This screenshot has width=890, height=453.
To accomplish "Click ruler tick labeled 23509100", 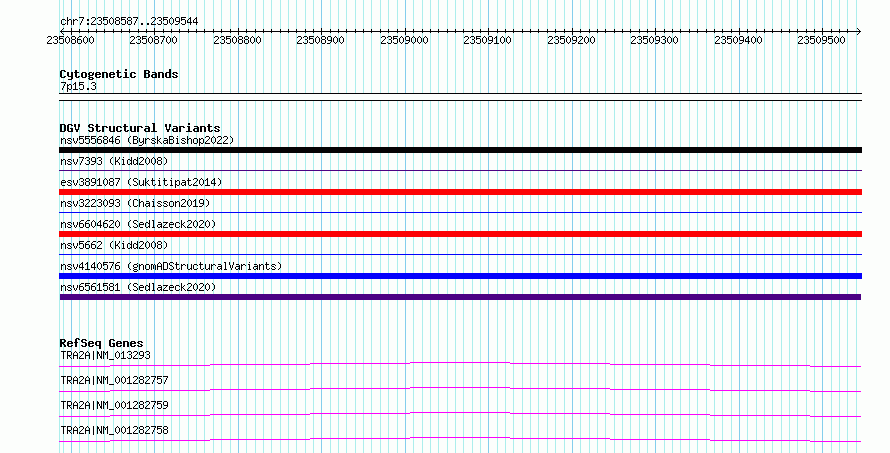I will (x=488, y=40).
